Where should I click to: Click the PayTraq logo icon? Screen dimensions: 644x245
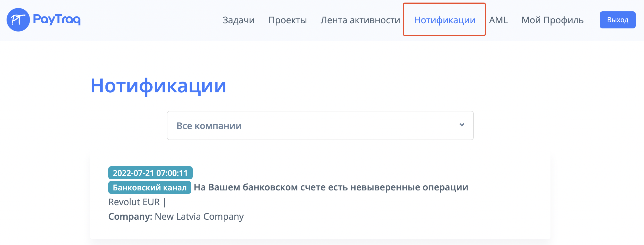click(x=18, y=20)
